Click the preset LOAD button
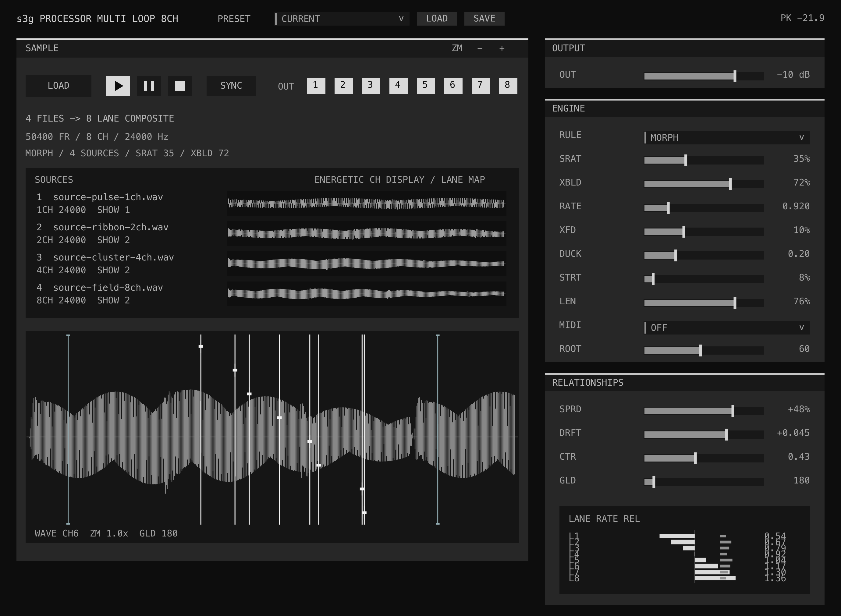The height and width of the screenshot is (616, 841). (437, 19)
